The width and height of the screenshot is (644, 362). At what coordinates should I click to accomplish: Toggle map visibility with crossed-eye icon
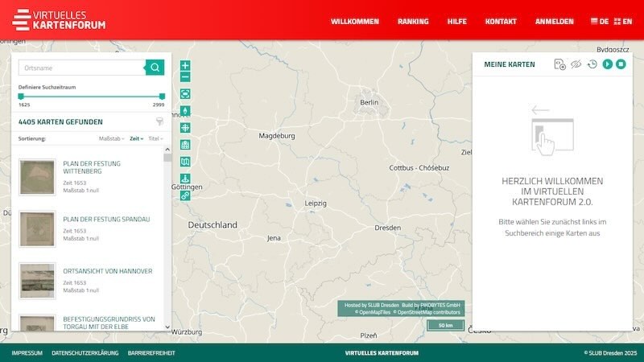pyautogui.click(x=576, y=64)
